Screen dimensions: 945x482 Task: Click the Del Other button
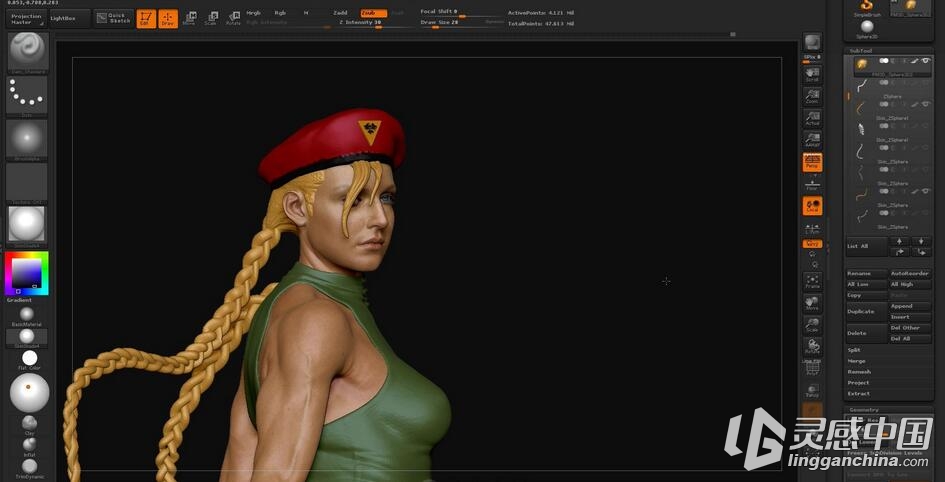coord(911,328)
